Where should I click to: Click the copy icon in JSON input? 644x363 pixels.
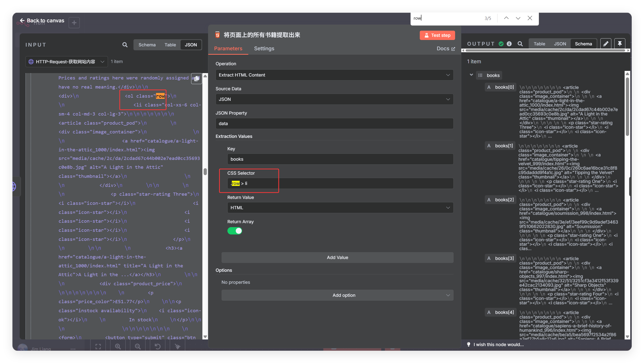tap(197, 78)
